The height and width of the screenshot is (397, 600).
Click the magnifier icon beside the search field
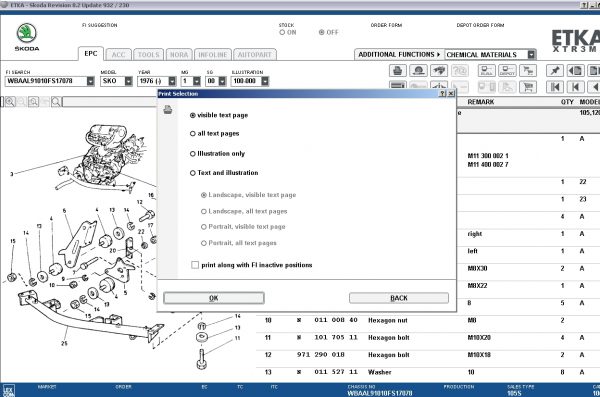pyautogui.click(x=56, y=101)
